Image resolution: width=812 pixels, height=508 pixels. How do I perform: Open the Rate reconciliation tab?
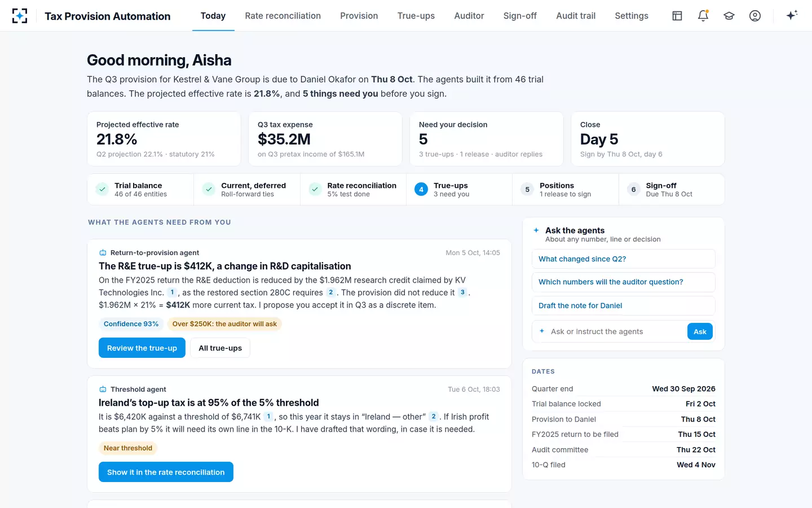click(x=283, y=16)
